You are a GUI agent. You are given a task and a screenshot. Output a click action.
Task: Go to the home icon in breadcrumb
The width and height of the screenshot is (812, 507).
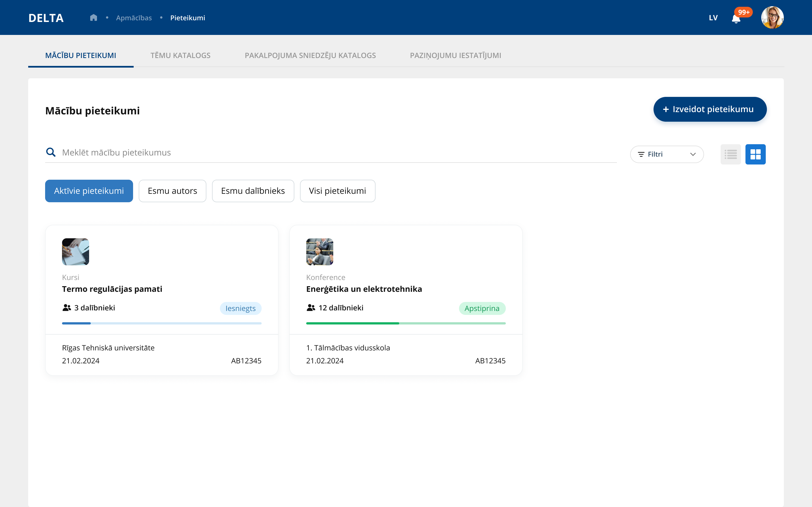(94, 17)
